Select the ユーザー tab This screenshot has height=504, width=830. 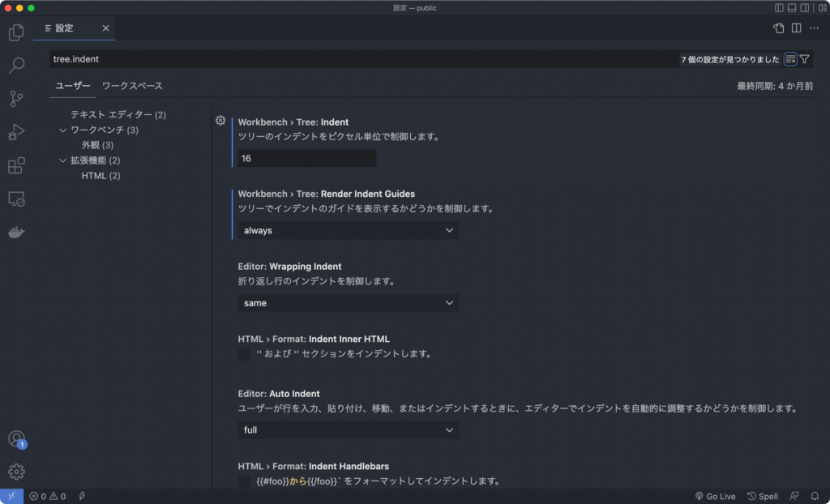pyautogui.click(x=72, y=85)
